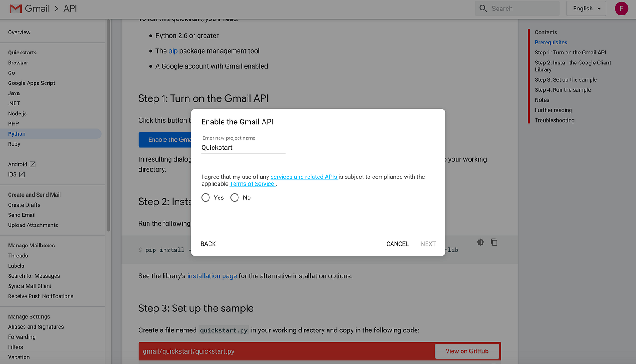Toggle dark code theme icon
636x364 pixels.
(x=480, y=242)
